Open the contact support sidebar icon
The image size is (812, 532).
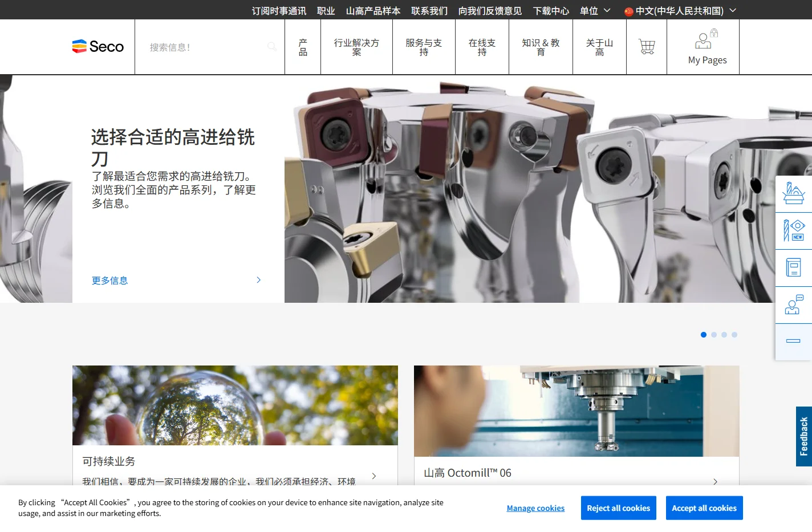coord(793,304)
